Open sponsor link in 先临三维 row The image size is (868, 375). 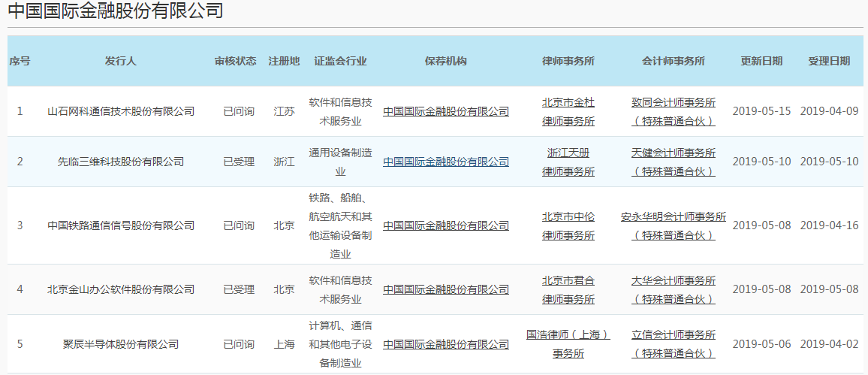click(x=445, y=162)
